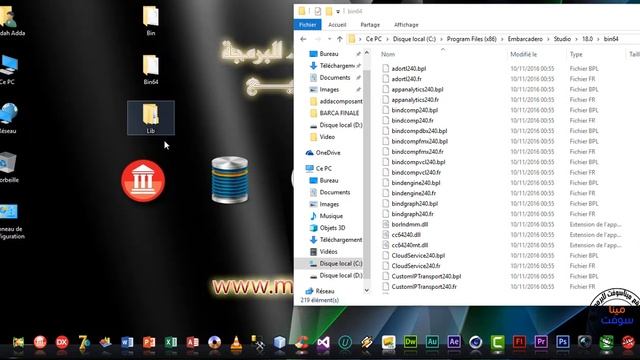Select Disque local (C:) in navigation pane

(x=336, y=264)
